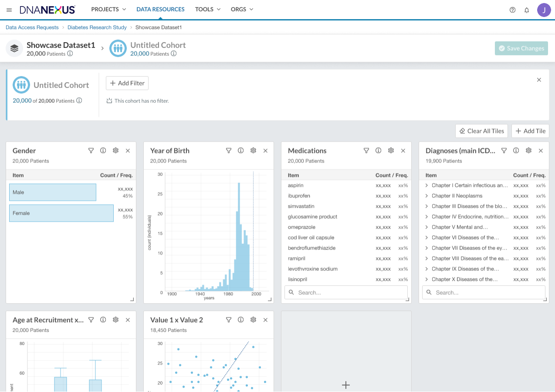Expand Chapter V Mental row
The height and width of the screenshot is (392, 555).
tap(426, 227)
